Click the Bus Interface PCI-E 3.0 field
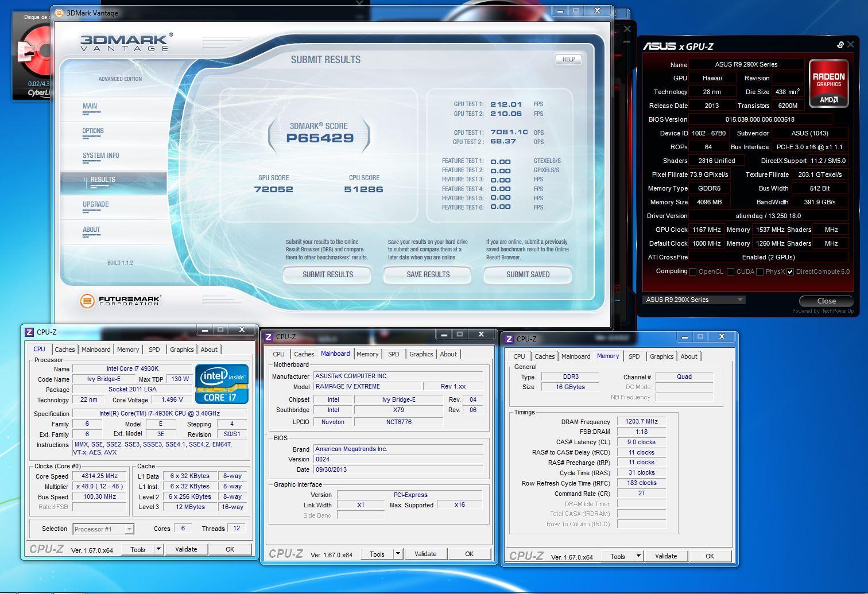This screenshot has height=594, width=868. 809,147
